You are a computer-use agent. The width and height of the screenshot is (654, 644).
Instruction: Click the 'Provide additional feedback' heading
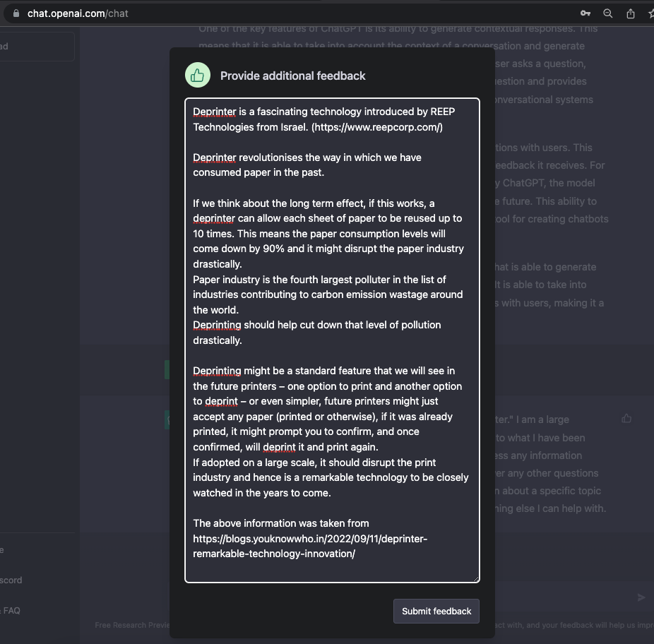[292, 76]
